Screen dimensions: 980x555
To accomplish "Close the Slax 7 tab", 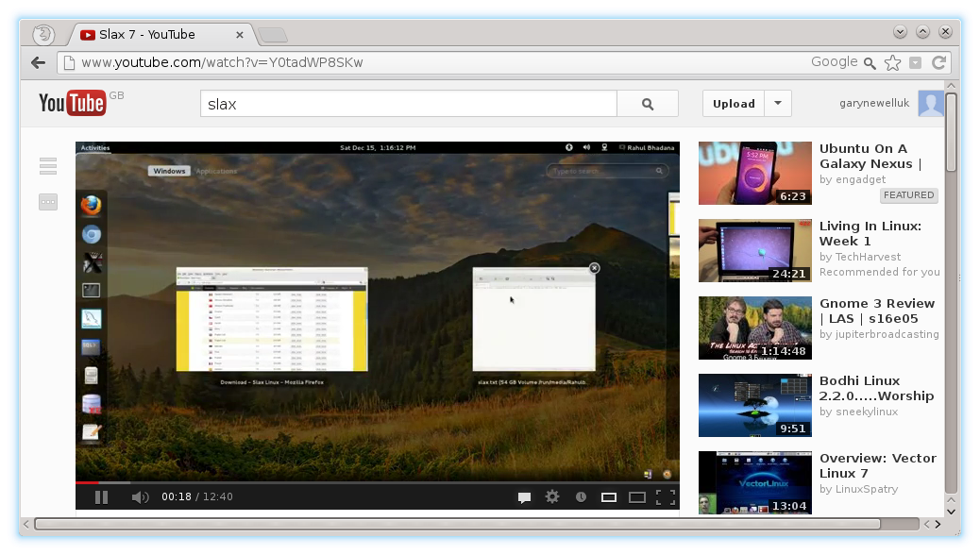I will click(x=240, y=35).
